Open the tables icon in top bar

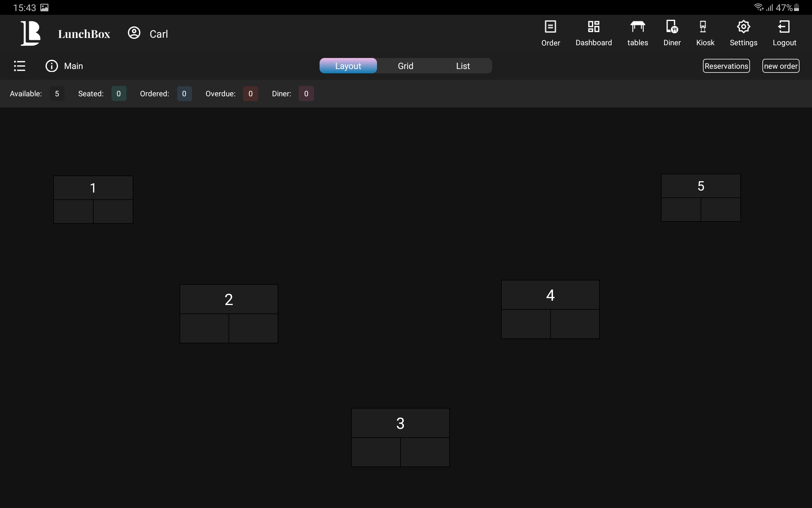[637, 27]
